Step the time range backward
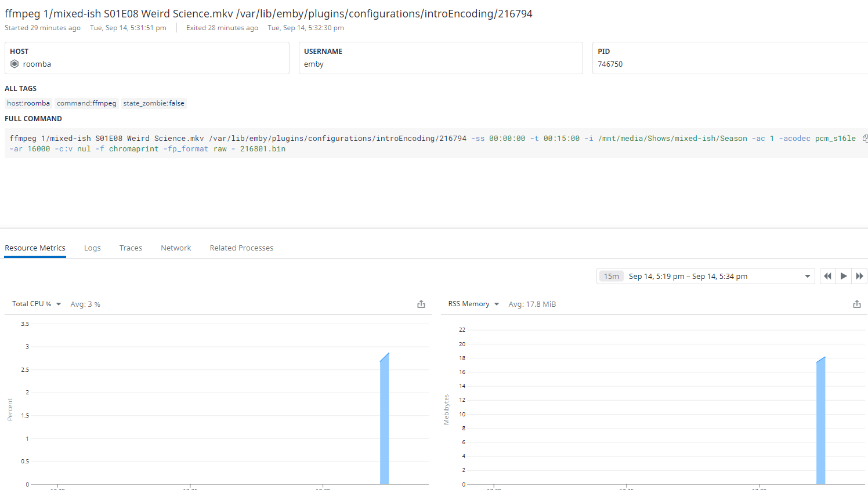Viewport: 868px width, 490px height. (827, 276)
